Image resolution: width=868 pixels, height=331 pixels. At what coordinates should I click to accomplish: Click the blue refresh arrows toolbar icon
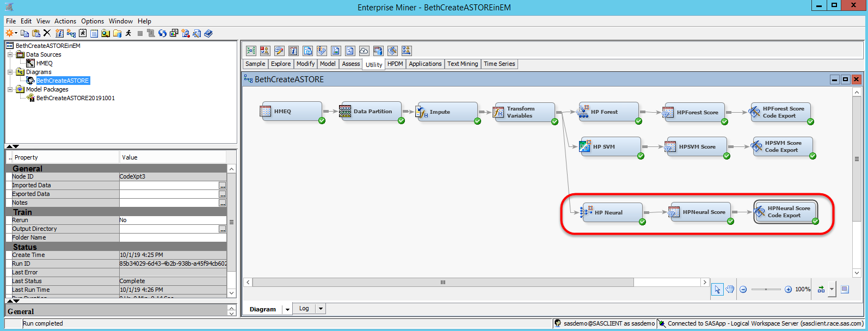[x=162, y=33]
